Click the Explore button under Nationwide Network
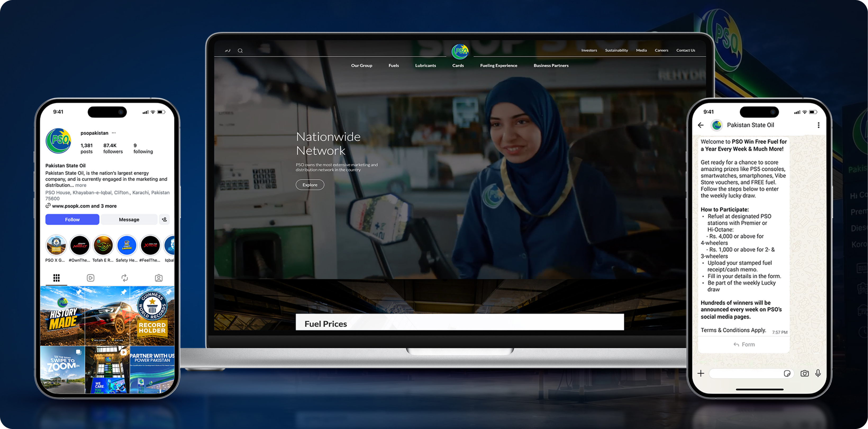Viewport: 868px width, 429px height. click(310, 185)
